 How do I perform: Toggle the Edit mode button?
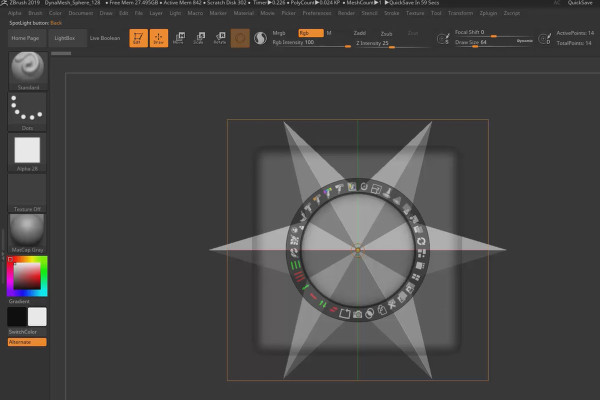(x=139, y=38)
